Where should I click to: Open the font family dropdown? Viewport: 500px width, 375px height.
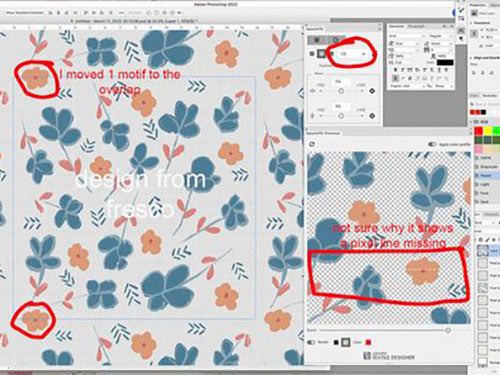coord(407,36)
